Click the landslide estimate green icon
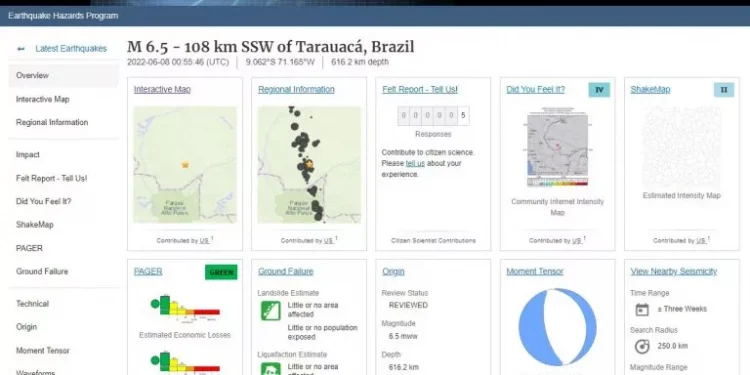This screenshot has height=375, width=750. [271, 310]
